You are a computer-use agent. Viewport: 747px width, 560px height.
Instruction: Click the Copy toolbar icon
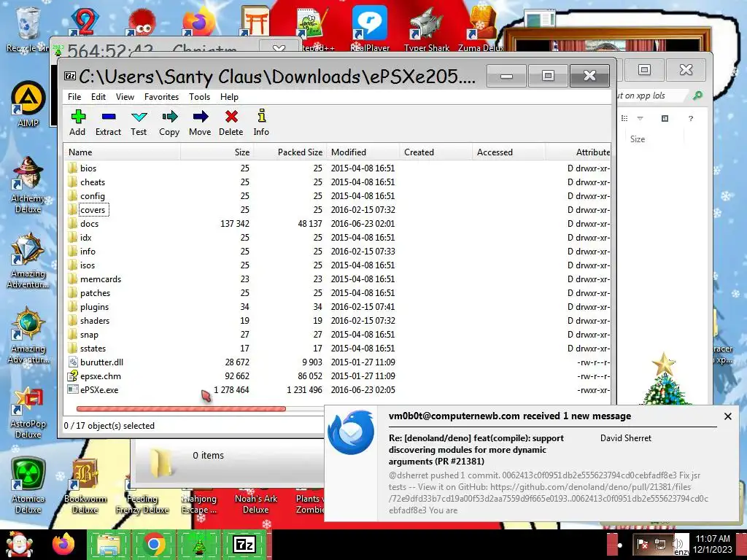[x=169, y=122]
